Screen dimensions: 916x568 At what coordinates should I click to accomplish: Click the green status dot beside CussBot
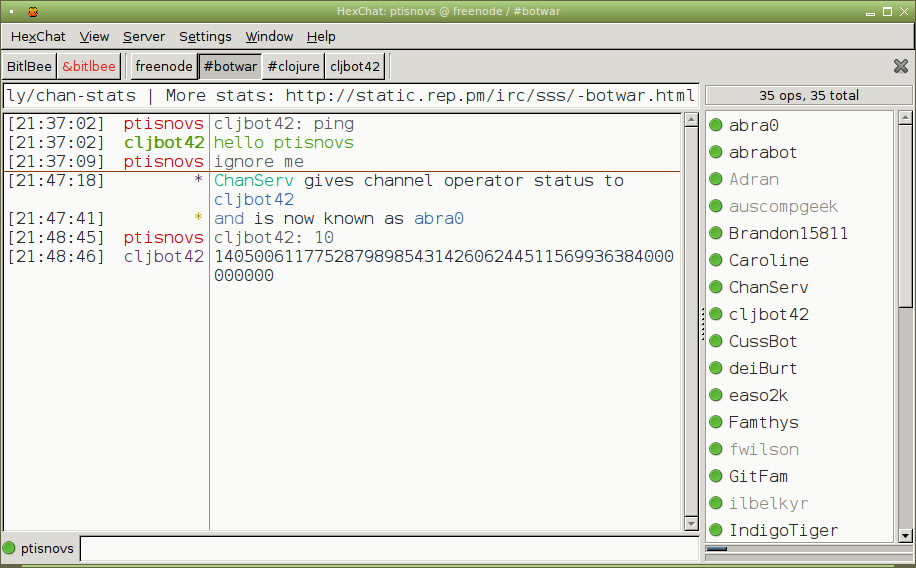716,341
